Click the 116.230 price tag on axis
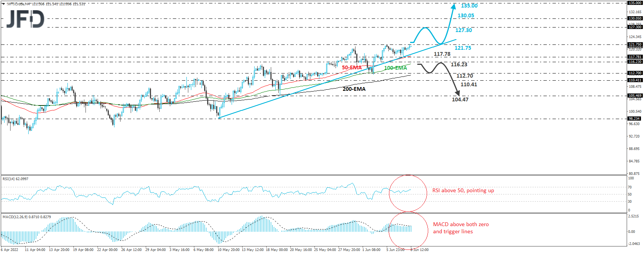This screenshot has height=254, width=644. click(635, 62)
